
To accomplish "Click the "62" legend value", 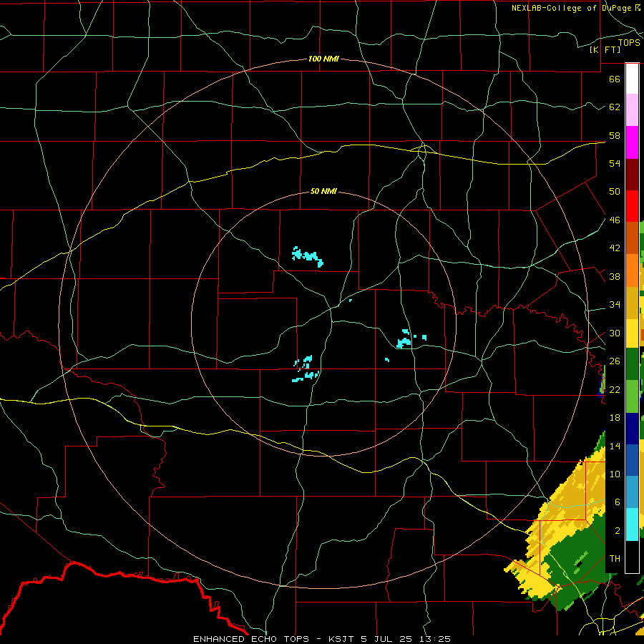I will pyautogui.click(x=615, y=107).
